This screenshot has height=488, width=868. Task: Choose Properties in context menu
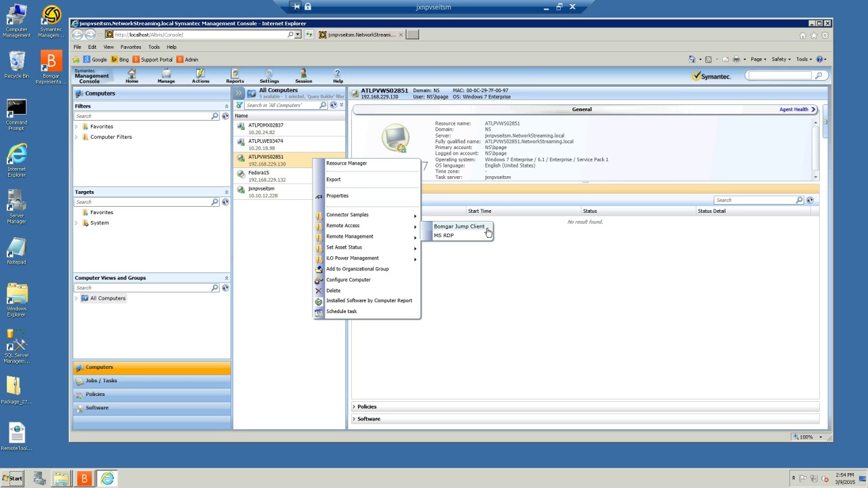coord(337,196)
